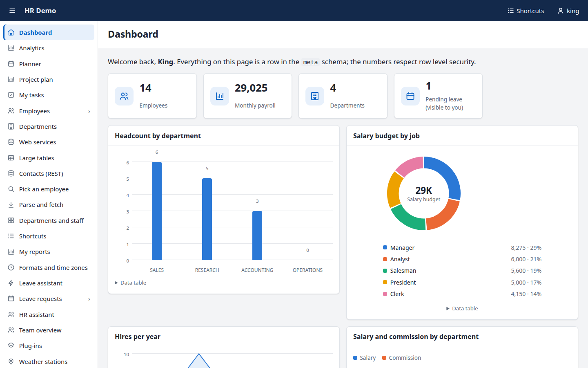This screenshot has height=368, width=588.
Task: Click the Analyst 6,000 · 21% value
Action: coord(526,259)
